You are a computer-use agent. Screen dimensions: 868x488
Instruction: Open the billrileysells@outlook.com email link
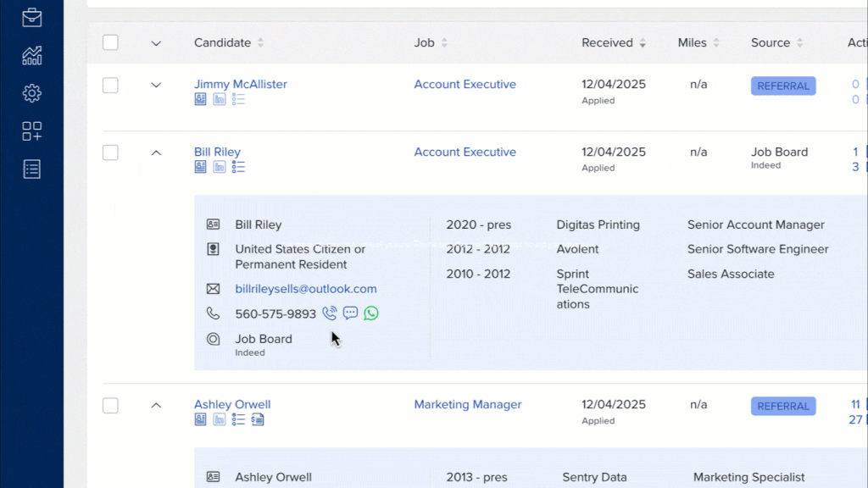[306, 289]
